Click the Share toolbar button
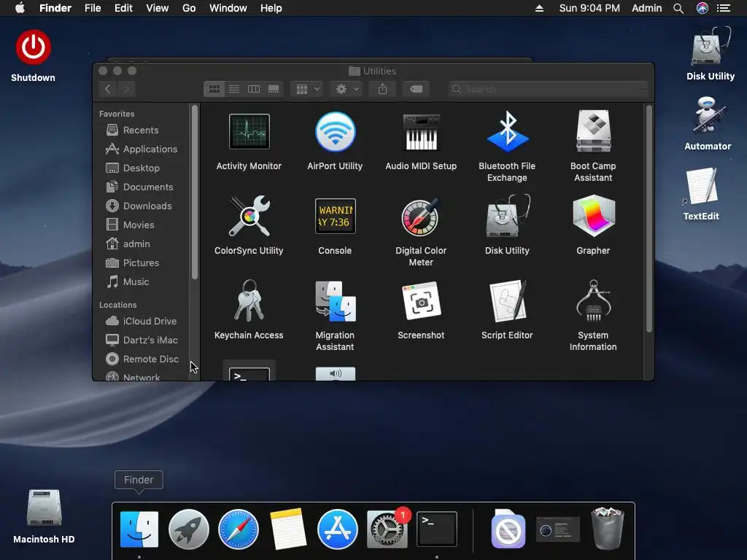This screenshot has width=747, height=560. point(382,89)
